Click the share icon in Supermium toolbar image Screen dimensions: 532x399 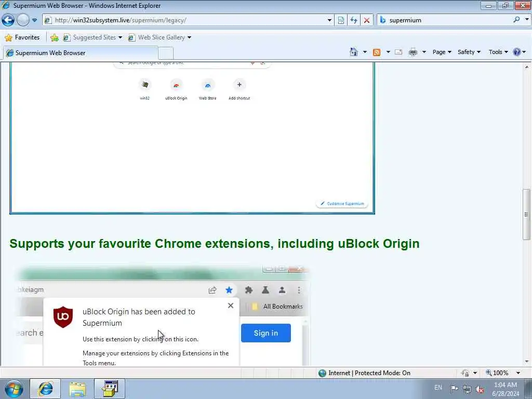click(212, 290)
